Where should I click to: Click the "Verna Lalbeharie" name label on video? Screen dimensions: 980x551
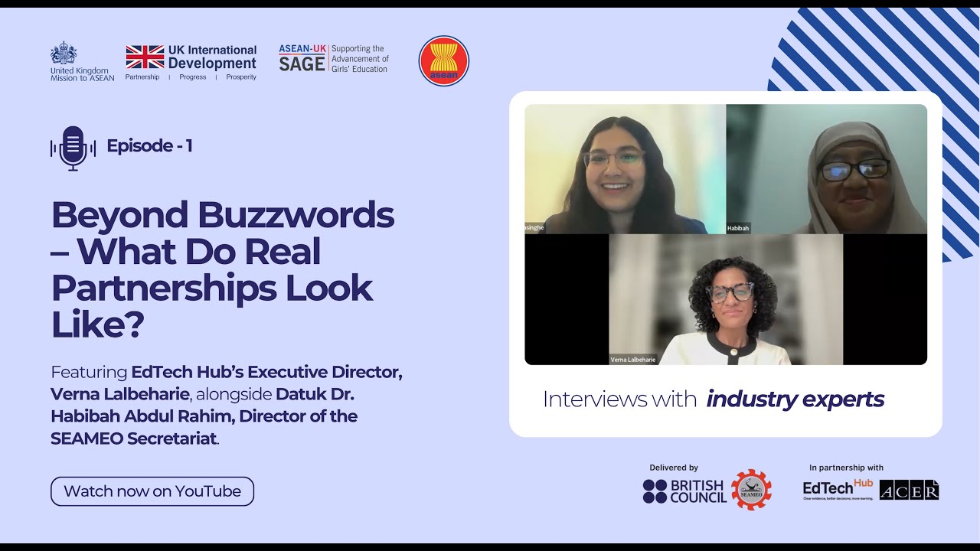633,360
